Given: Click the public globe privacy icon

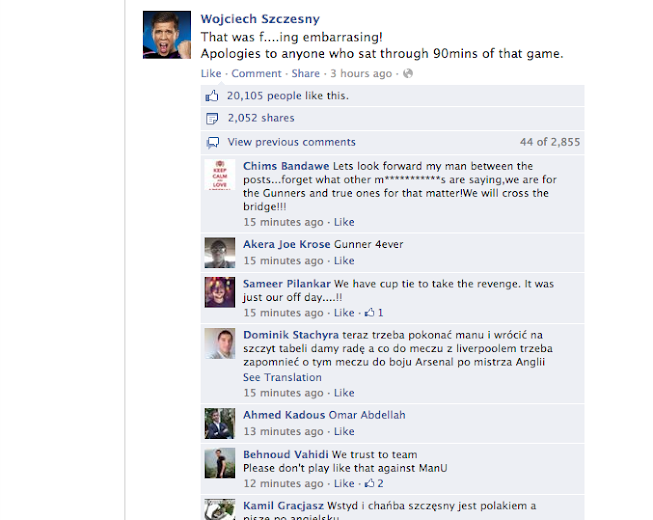Looking at the screenshot, I should pos(408,73).
